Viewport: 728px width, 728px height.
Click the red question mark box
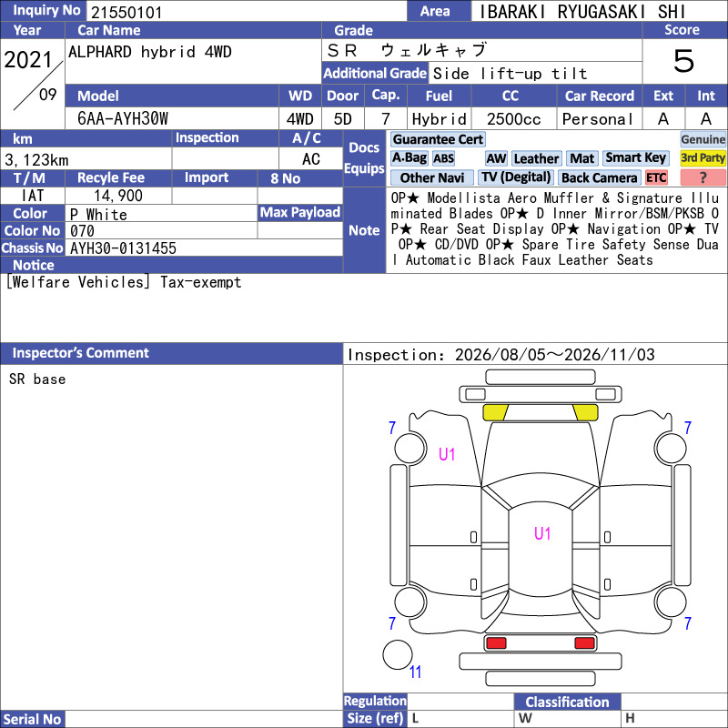pos(703,177)
